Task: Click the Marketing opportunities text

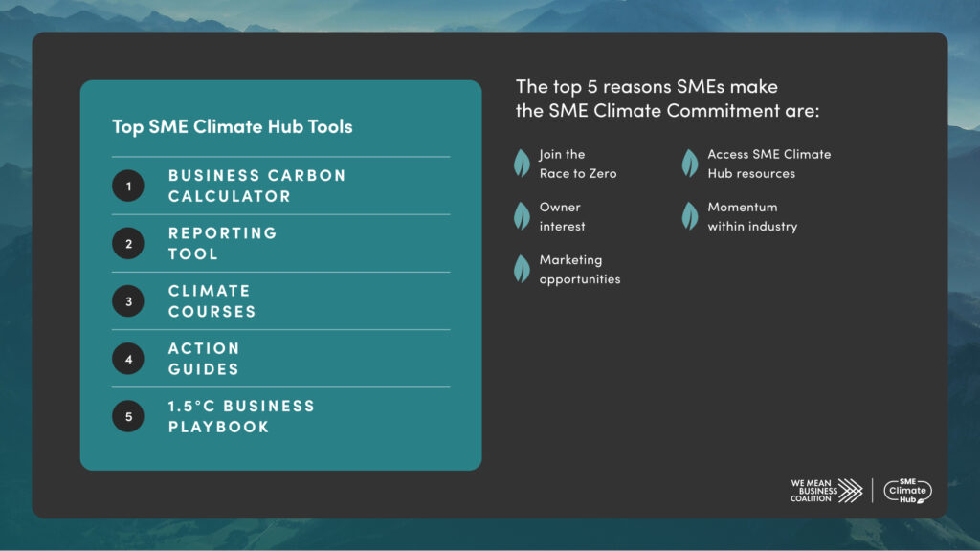Action: click(579, 270)
